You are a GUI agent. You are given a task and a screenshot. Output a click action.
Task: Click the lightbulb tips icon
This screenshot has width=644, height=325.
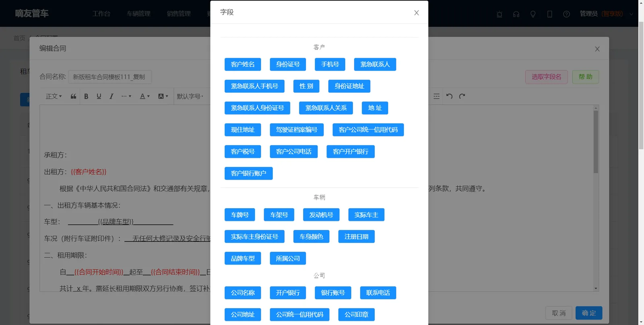[533, 14]
